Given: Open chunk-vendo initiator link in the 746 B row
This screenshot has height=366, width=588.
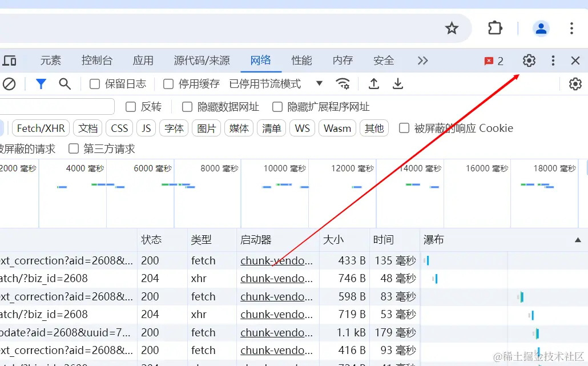Looking at the screenshot, I should pos(276,279).
